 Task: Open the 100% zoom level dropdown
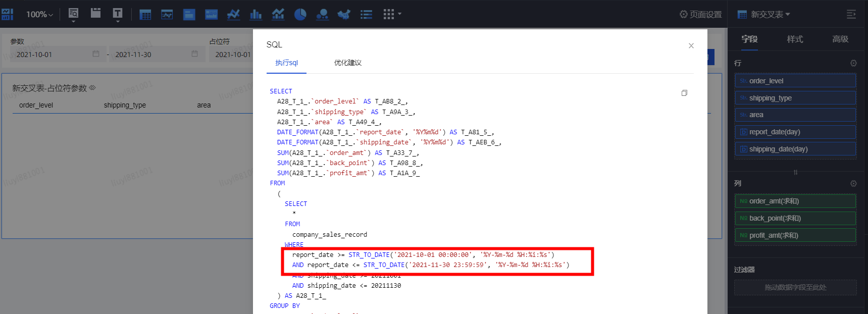[x=39, y=14]
